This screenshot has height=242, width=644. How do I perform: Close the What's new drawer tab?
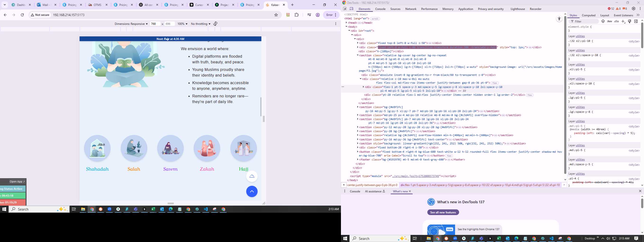tap(410, 191)
